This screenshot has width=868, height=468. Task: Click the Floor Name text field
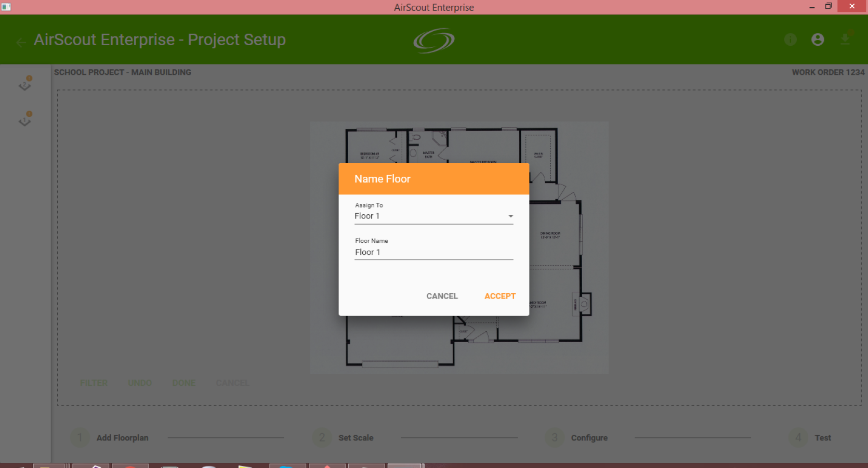[x=434, y=252]
